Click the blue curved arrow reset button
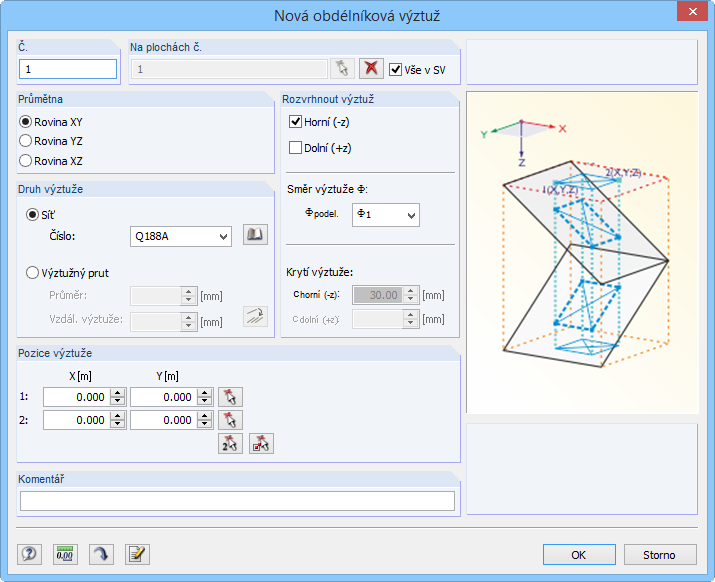 (101, 554)
